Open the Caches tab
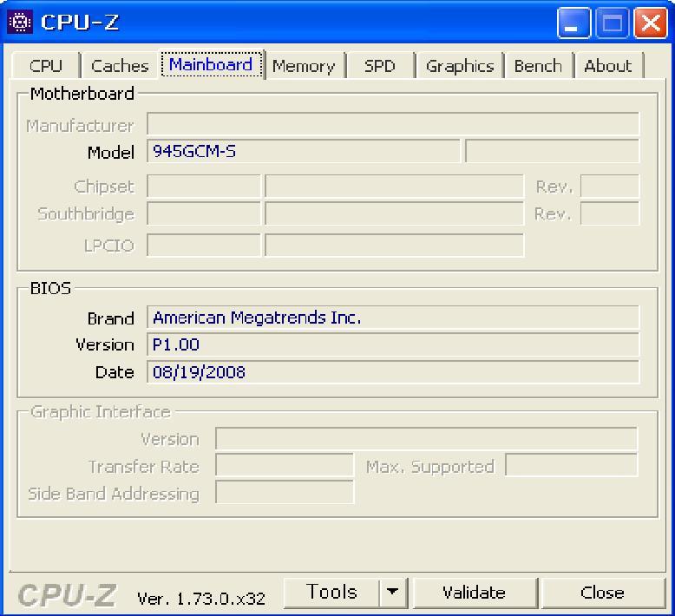675x616 pixels. coord(120,66)
